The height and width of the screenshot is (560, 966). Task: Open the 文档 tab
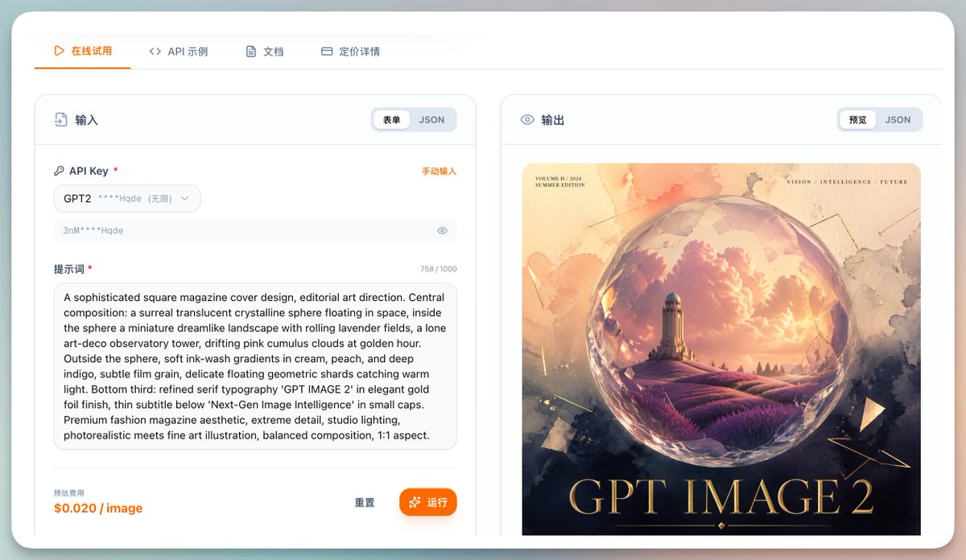[265, 51]
